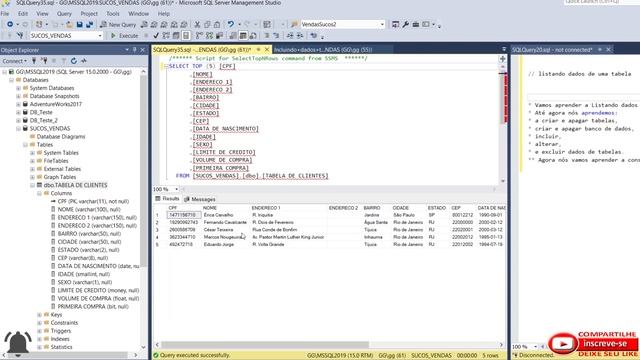Click the YouTube subscribe logo overlay

(563, 344)
